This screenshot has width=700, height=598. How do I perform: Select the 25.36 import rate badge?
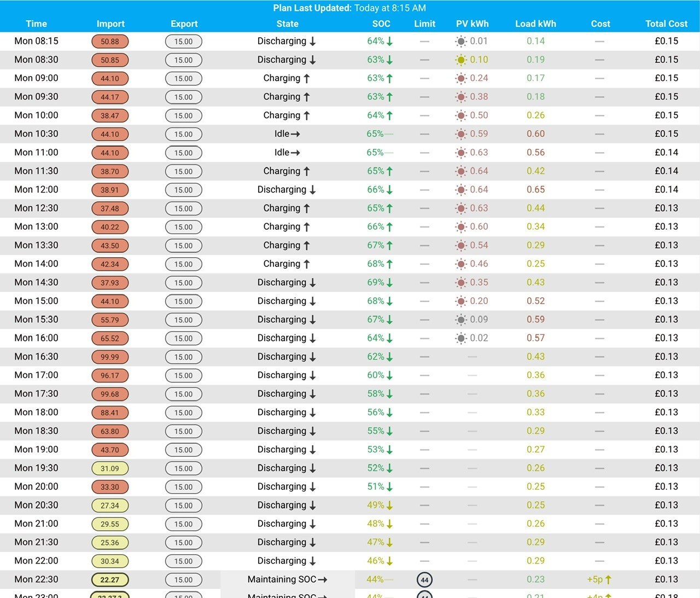(110, 543)
